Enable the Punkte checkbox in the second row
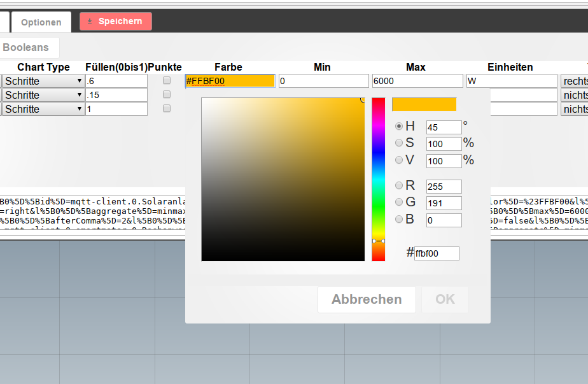This screenshot has width=588, height=384. click(x=166, y=94)
